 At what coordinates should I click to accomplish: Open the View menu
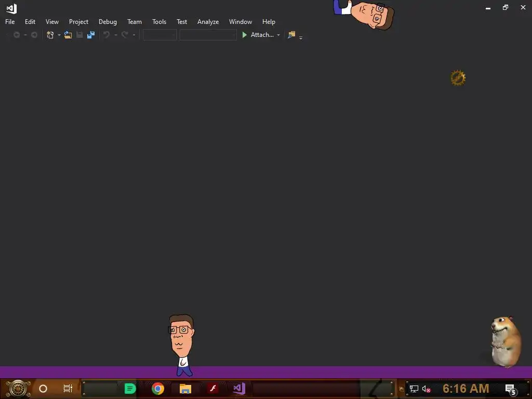52,22
